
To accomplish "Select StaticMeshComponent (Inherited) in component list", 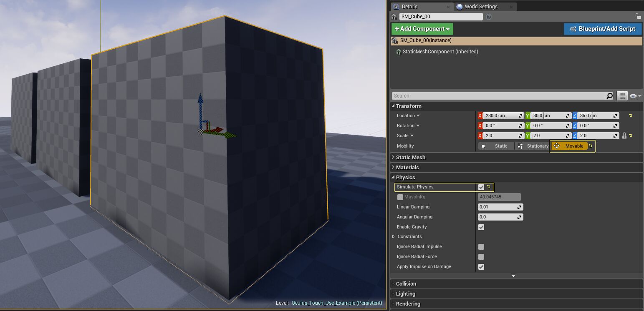I will point(440,52).
